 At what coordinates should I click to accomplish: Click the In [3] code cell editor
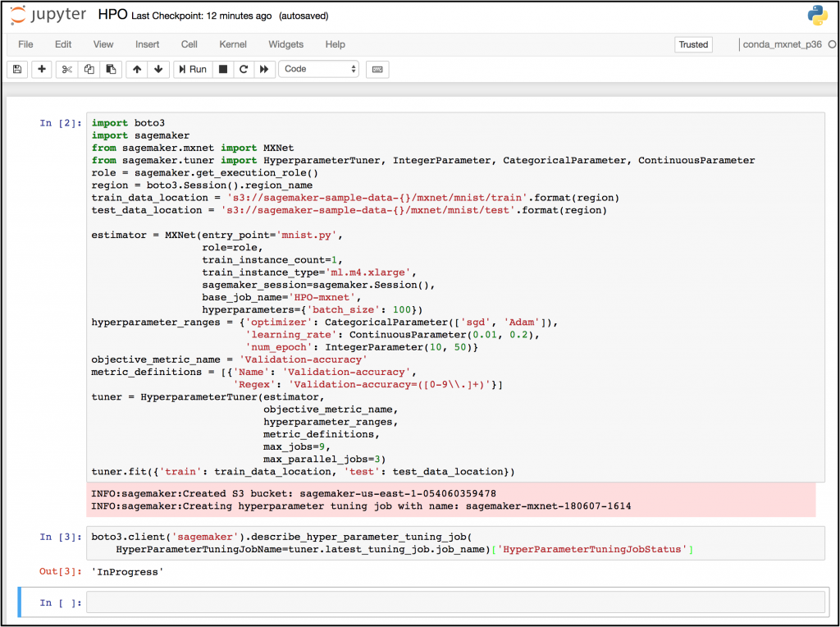coord(455,542)
